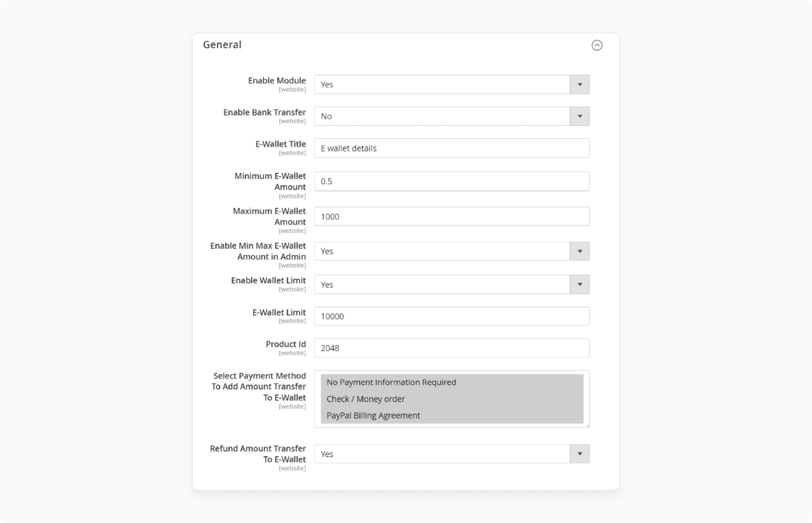Viewport: 812px width, 523px height.
Task: Collapse the General section with the circle chevron
Action: (597, 45)
